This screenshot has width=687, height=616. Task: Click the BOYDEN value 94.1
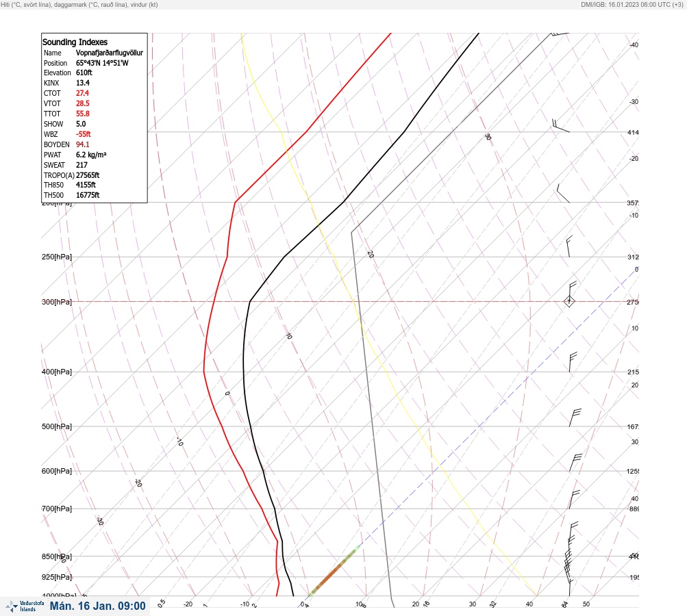[83, 144]
